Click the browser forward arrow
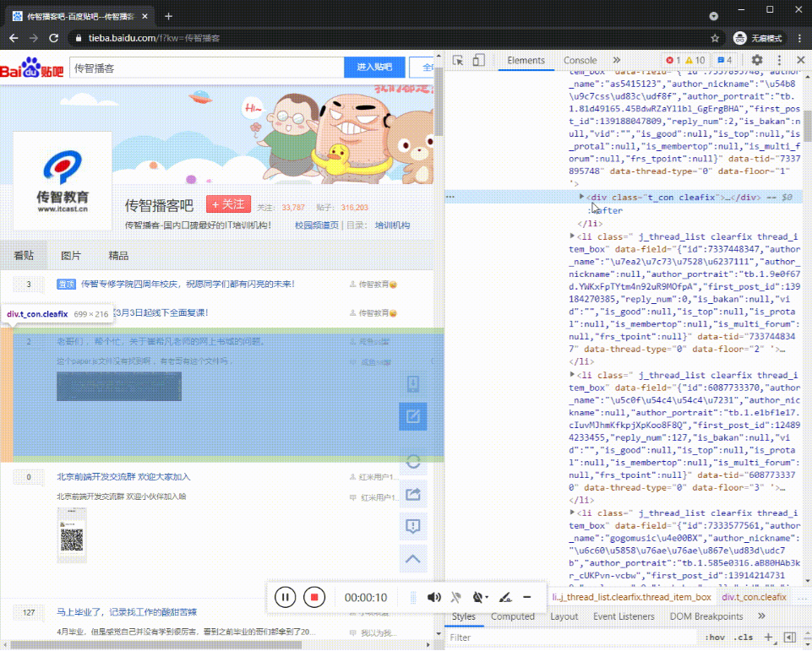 pos(34,38)
